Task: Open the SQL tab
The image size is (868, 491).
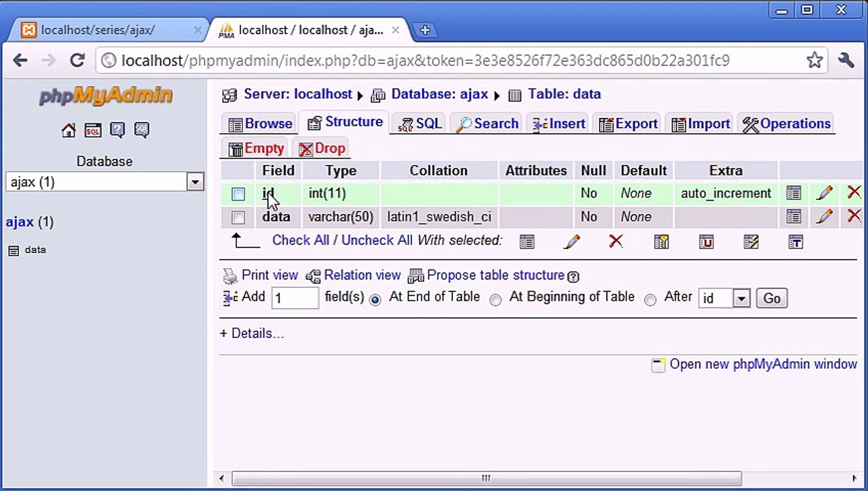Action: pyautogui.click(x=420, y=123)
